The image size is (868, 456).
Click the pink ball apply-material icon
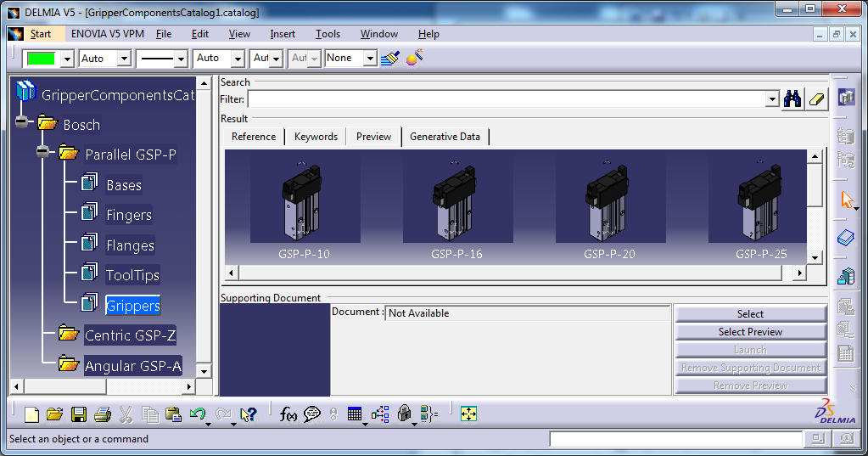coord(415,58)
